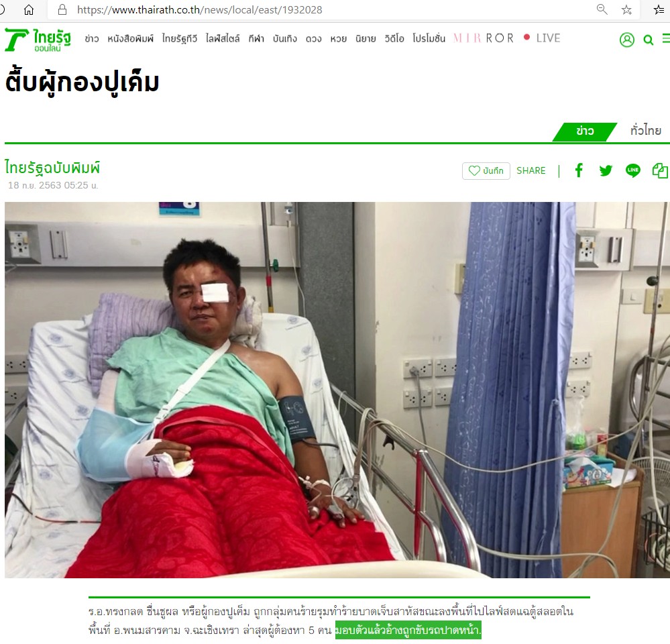Open the ข่าว menu item
The image size is (670, 644).
91,39
